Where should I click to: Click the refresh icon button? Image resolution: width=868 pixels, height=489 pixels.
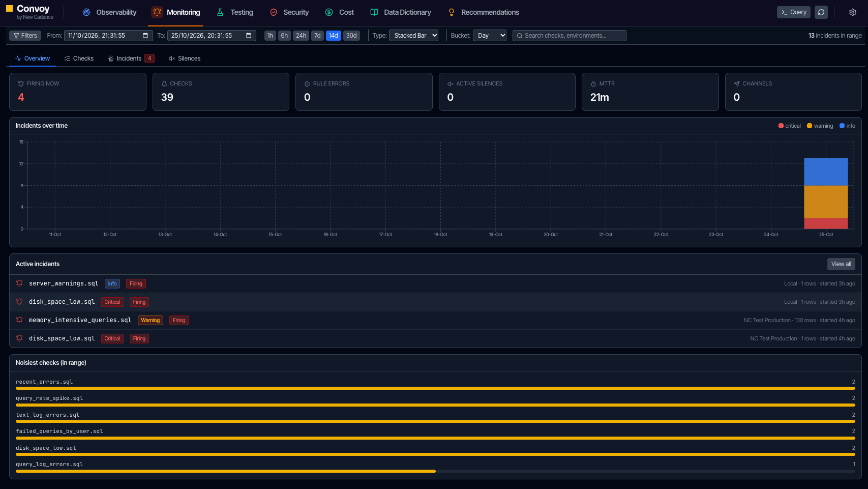tap(821, 12)
